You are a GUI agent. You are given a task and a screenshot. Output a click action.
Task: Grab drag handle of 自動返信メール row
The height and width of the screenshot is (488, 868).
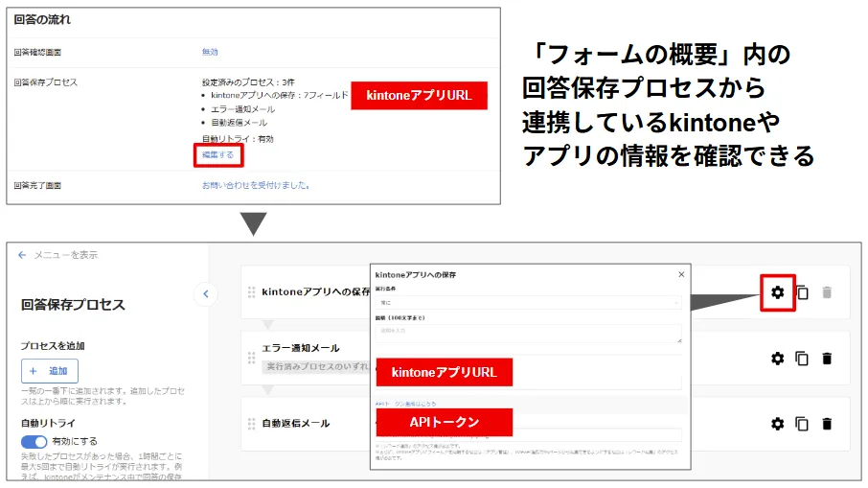click(251, 424)
